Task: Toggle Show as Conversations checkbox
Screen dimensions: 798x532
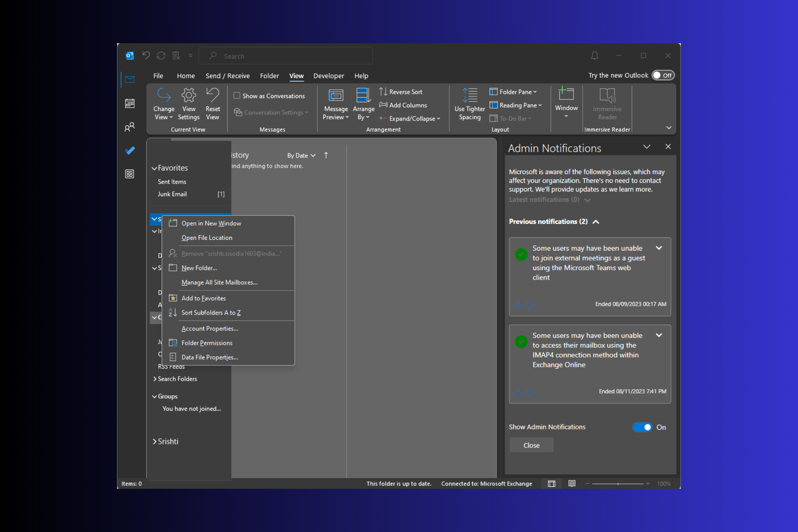Action: tap(237, 96)
